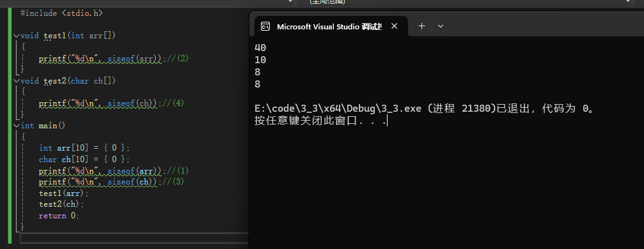Click the test2(ch); call line
Screen dimensions: 644x249
(x=61, y=204)
